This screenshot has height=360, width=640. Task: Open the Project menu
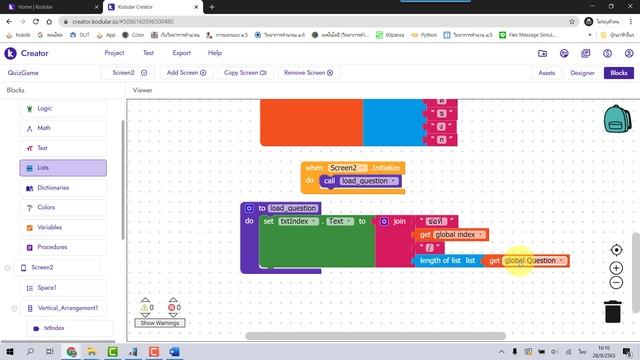click(x=114, y=53)
